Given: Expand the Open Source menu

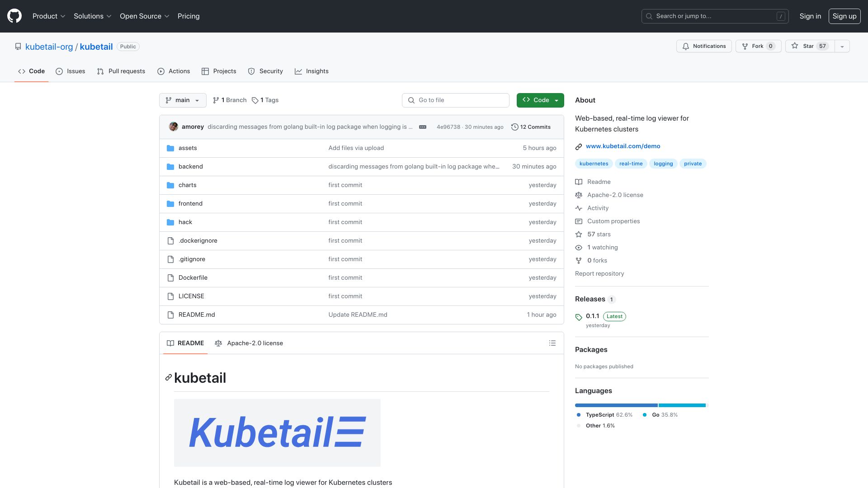Looking at the screenshot, I should tap(145, 16).
